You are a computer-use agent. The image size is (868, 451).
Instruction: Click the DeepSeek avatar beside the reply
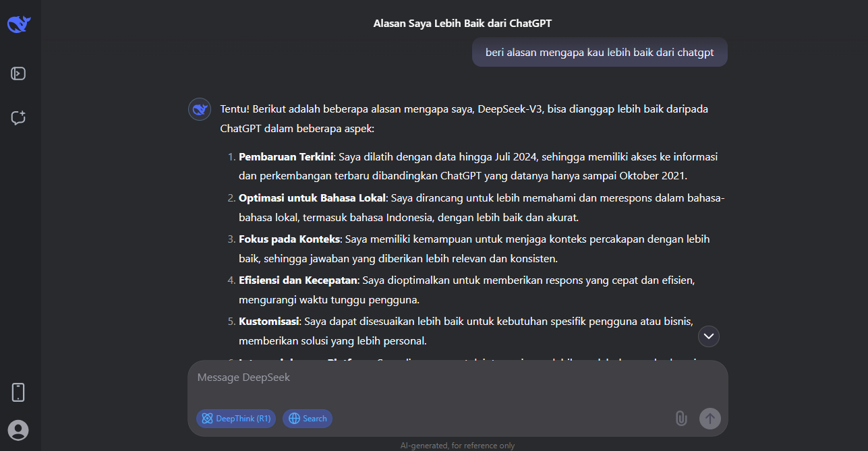[x=199, y=109]
